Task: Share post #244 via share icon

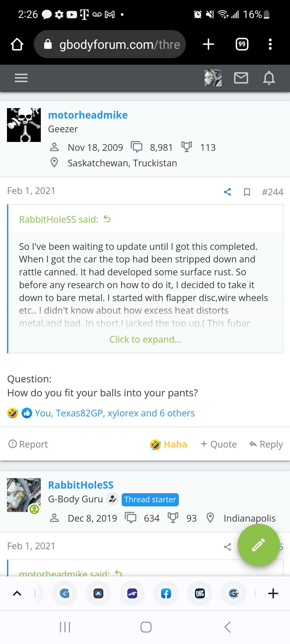Action: click(x=227, y=192)
